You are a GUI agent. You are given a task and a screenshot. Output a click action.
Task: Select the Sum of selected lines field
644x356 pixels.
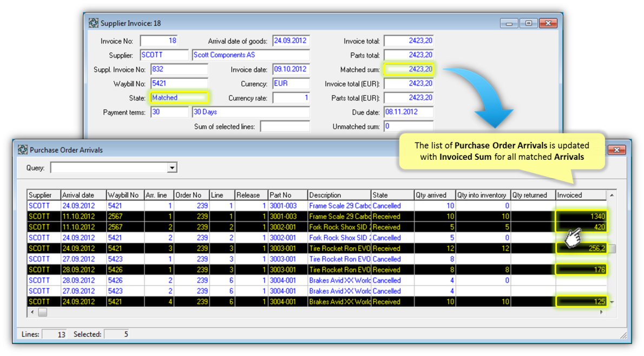point(285,127)
